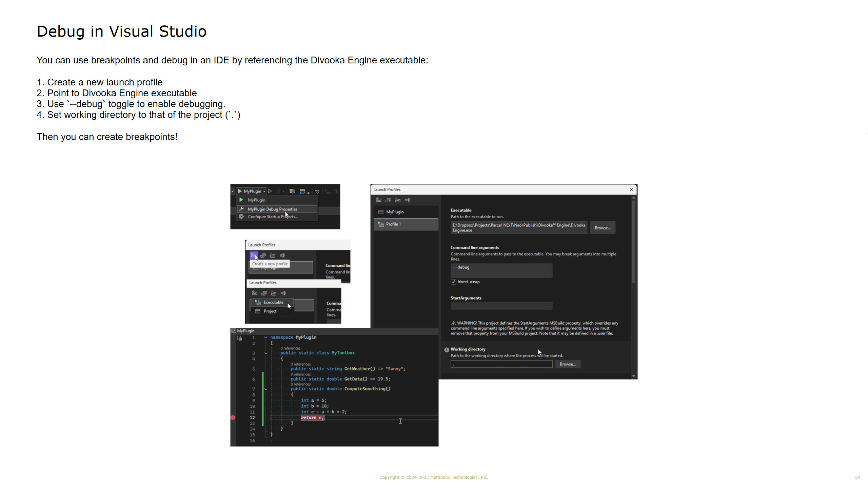This screenshot has width=868, height=488.
Task: Click the dimmed Hot Reload flame icon
Action: tap(278, 191)
